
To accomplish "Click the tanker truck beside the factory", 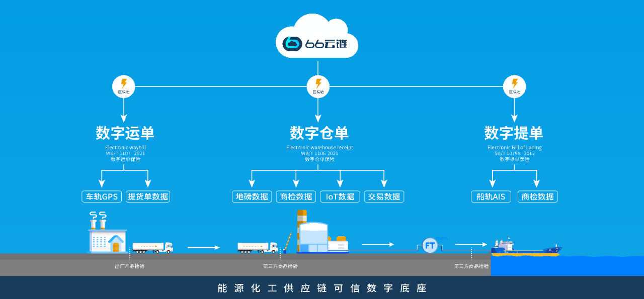I will [x=152, y=247].
